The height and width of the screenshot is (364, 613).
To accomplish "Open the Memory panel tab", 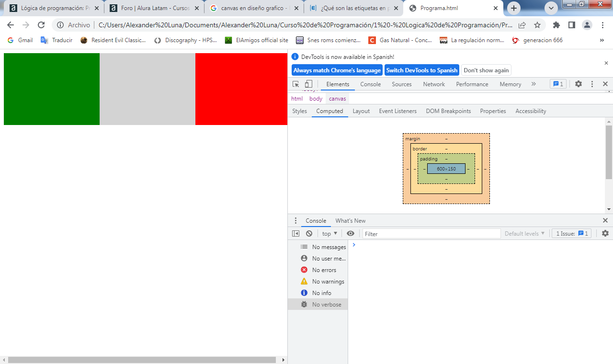I will click(511, 84).
